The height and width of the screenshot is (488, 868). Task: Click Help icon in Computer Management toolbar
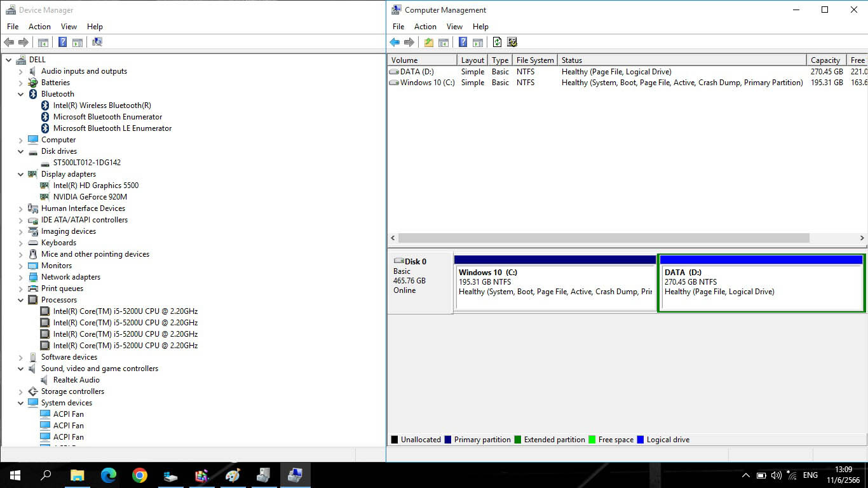click(x=463, y=43)
